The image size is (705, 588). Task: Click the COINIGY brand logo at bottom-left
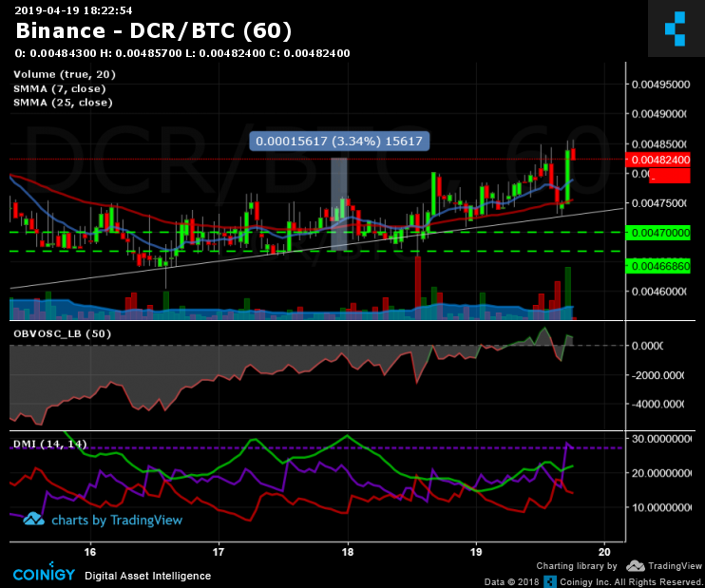click(x=44, y=573)
